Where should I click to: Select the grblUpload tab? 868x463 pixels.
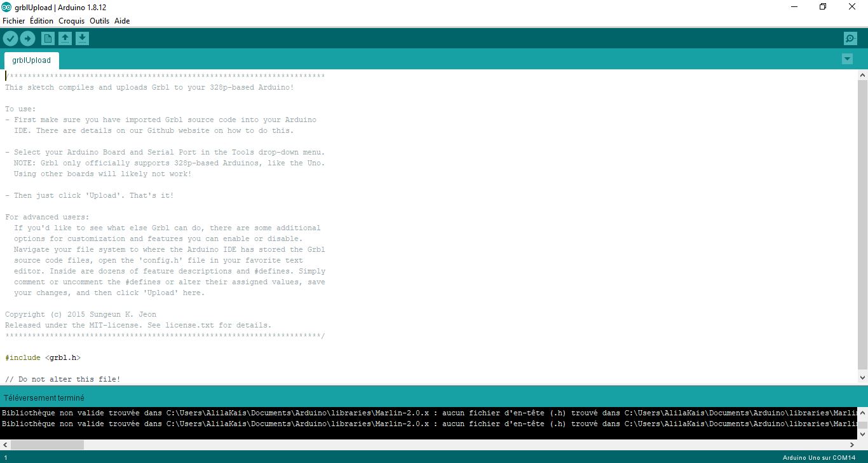tap(32, 60)
